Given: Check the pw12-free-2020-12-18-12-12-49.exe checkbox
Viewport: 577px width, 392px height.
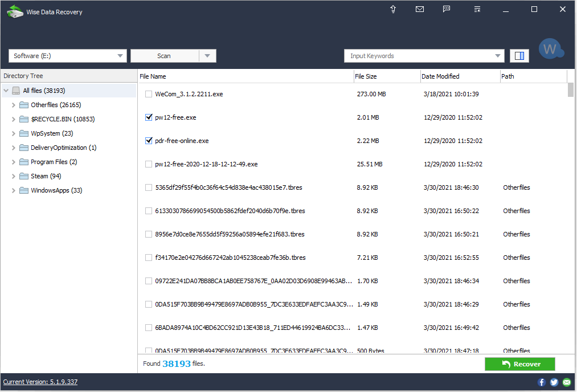Looking at the screenshot, I should pyautogui.click(x=149, y=164).
